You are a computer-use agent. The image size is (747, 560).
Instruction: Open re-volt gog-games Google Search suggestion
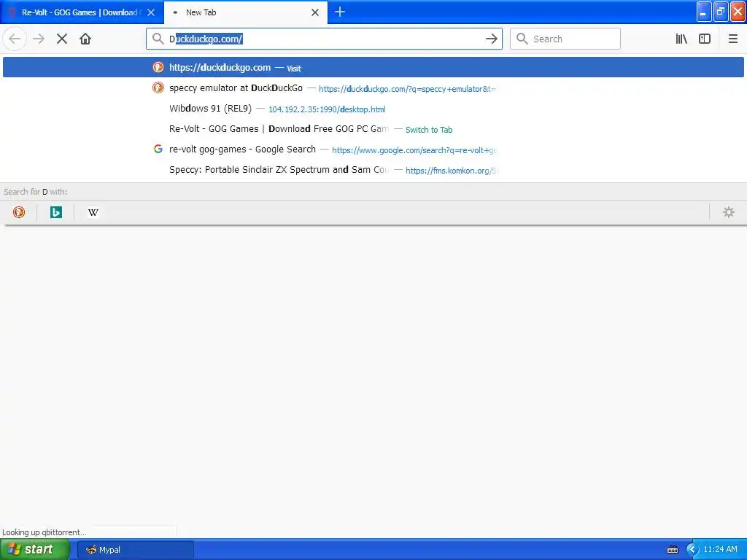tap(373, 149)
